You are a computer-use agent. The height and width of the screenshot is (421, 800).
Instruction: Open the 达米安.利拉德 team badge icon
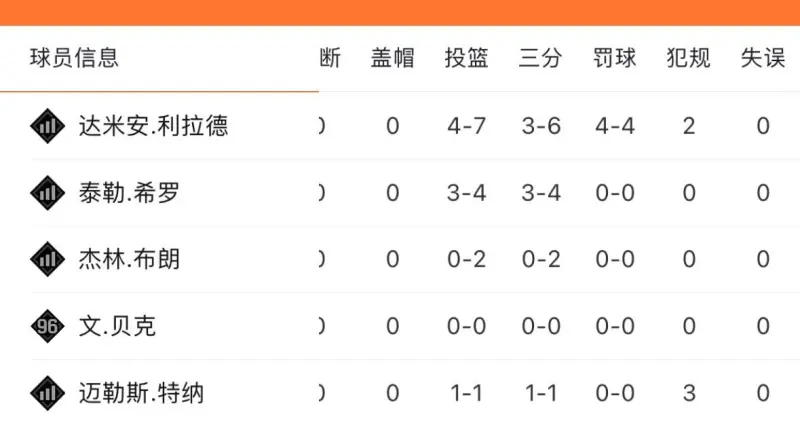47,126
